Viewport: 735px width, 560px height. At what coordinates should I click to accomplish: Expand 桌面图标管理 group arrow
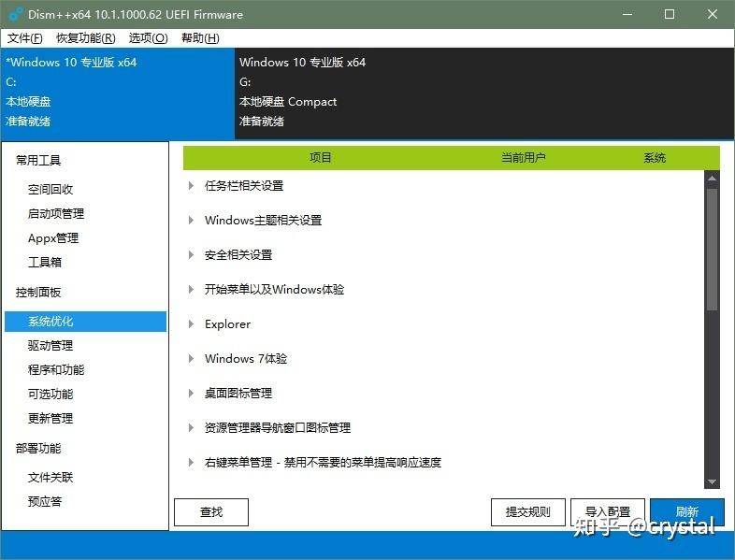[191, 394]
